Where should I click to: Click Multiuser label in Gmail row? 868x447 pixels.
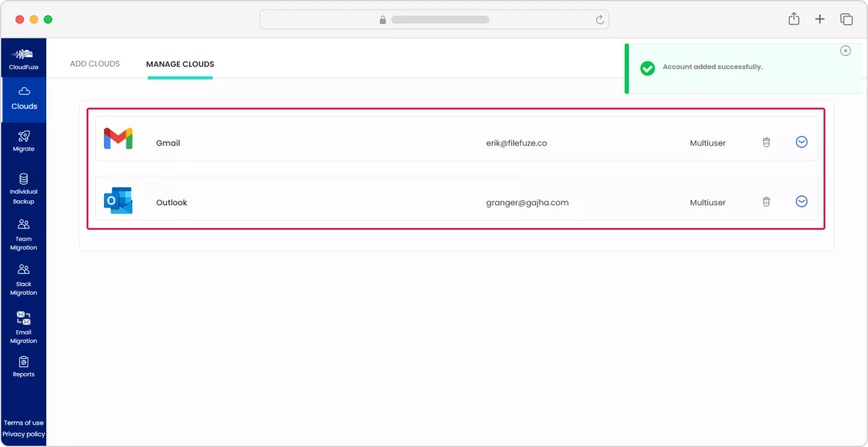[x=708, y=143]
